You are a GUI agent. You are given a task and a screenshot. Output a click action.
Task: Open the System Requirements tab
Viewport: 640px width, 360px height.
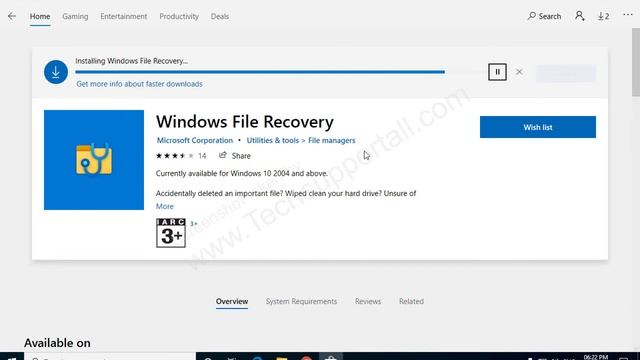pyautogui.click(x=301, y=301)
